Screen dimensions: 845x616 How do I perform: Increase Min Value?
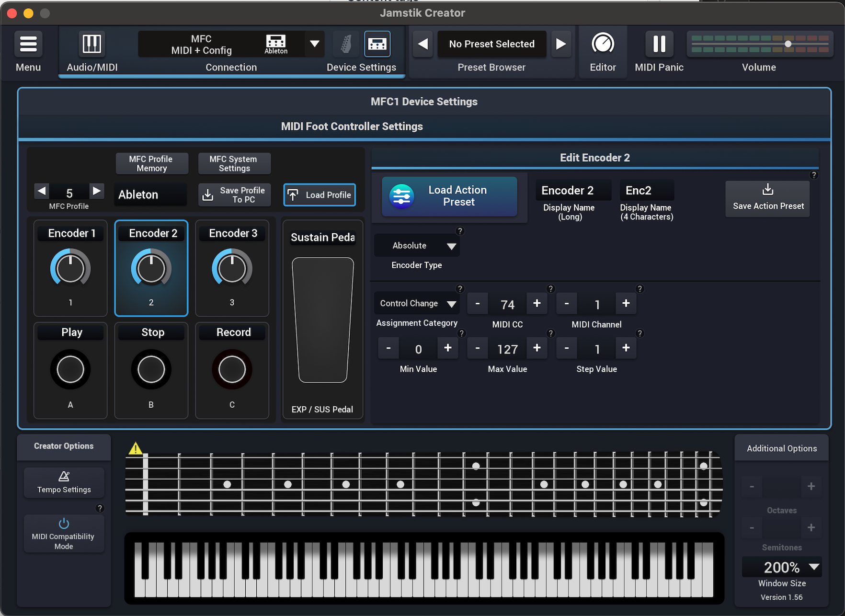click(448, 348)
